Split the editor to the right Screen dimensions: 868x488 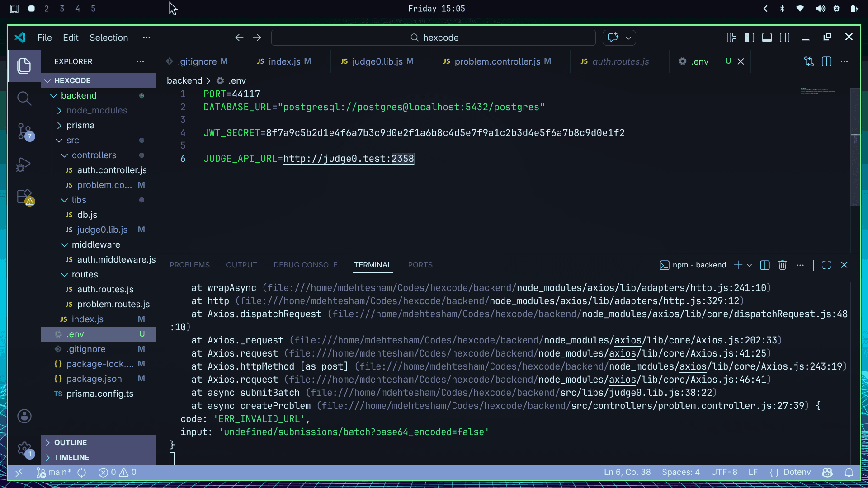click(826, 61)
